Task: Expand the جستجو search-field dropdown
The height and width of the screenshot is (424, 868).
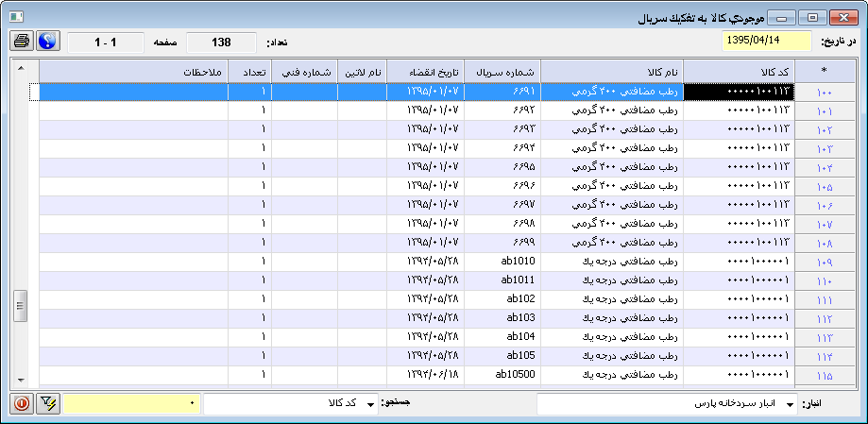Action: [370, 404]
